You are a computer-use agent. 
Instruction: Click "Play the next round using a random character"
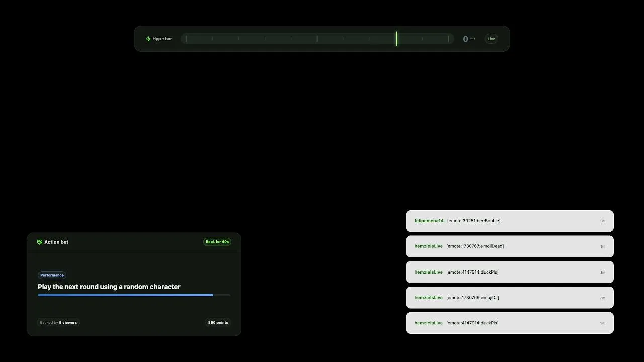click(x=109, y=287)
